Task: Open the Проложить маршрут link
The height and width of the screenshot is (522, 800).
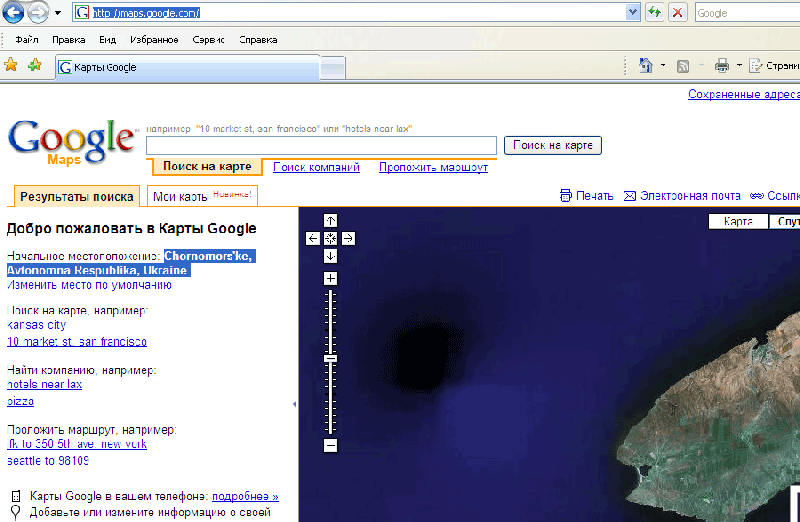Action: [433, 167]
